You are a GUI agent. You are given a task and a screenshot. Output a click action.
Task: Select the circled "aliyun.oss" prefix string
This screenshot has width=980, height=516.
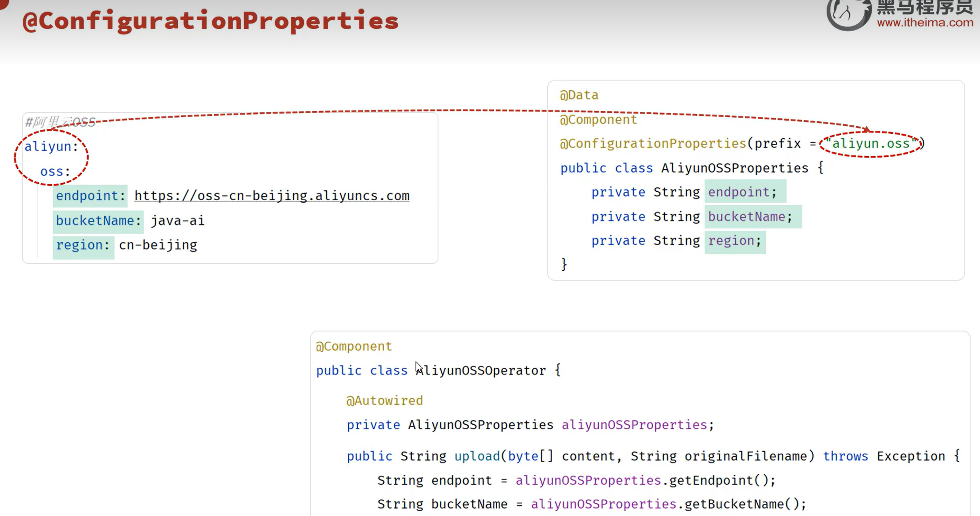coord(871,143)
